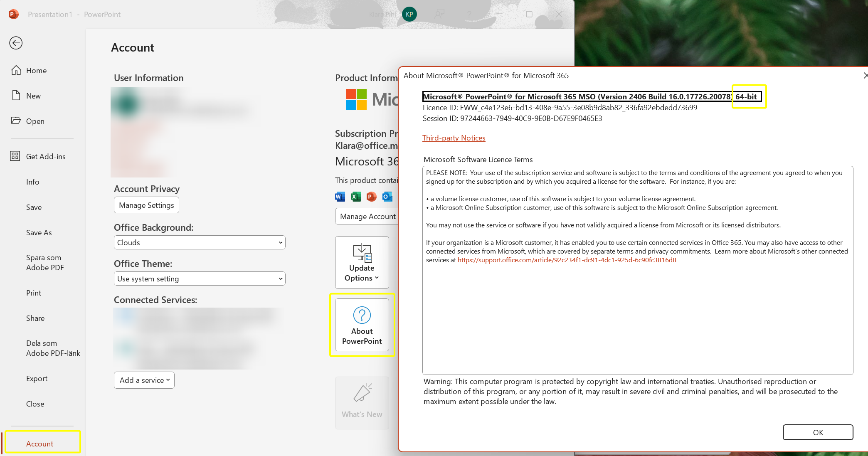Click the coming soon feature icon in the title bar
868x456 pixels.
point(439,14)
